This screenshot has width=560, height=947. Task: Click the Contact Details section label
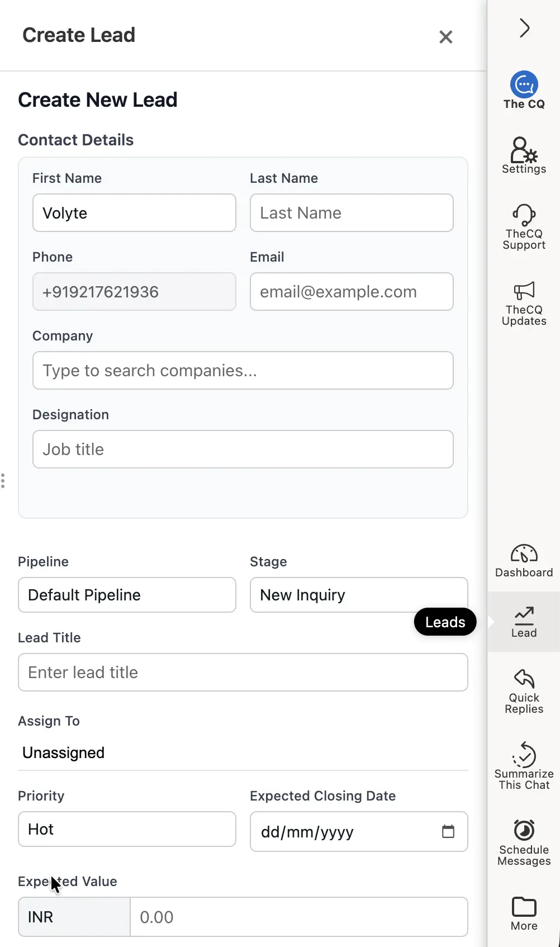coord(76,140)
